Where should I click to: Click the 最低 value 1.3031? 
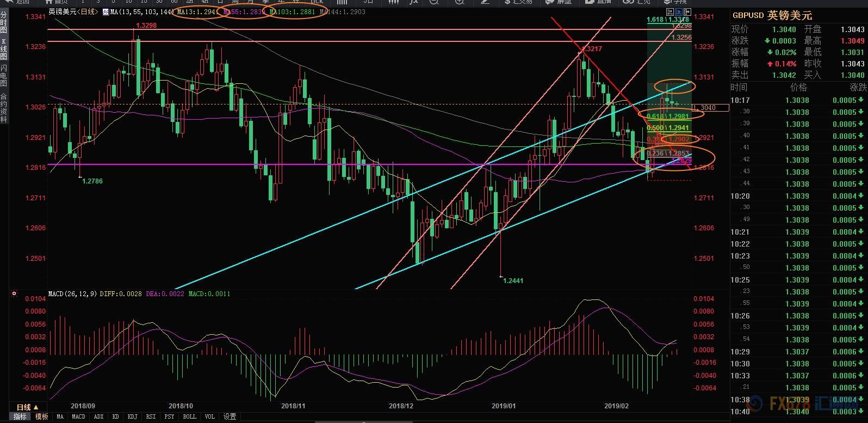(852, 52)
